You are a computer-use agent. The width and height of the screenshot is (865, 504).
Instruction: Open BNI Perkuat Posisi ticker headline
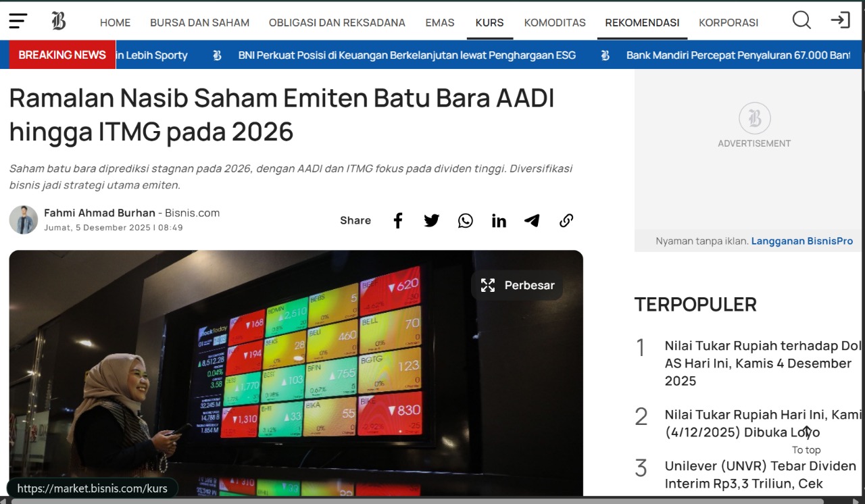coord(407,55)
